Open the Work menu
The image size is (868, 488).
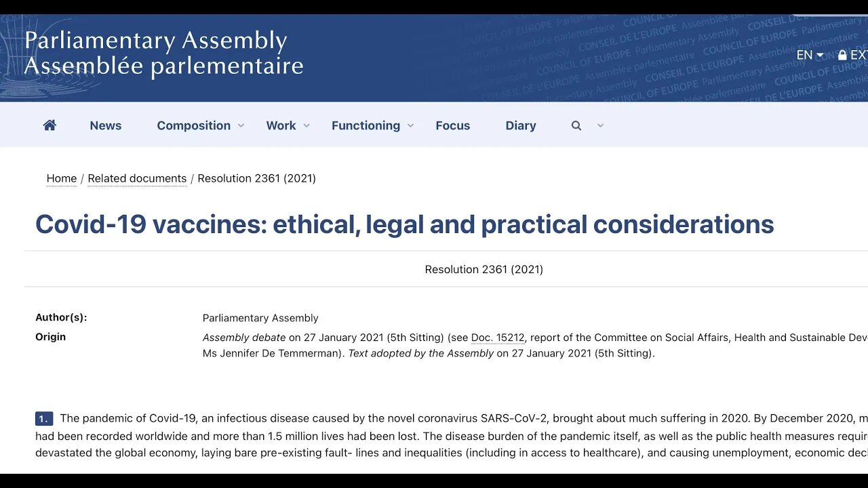click(281, 125)
